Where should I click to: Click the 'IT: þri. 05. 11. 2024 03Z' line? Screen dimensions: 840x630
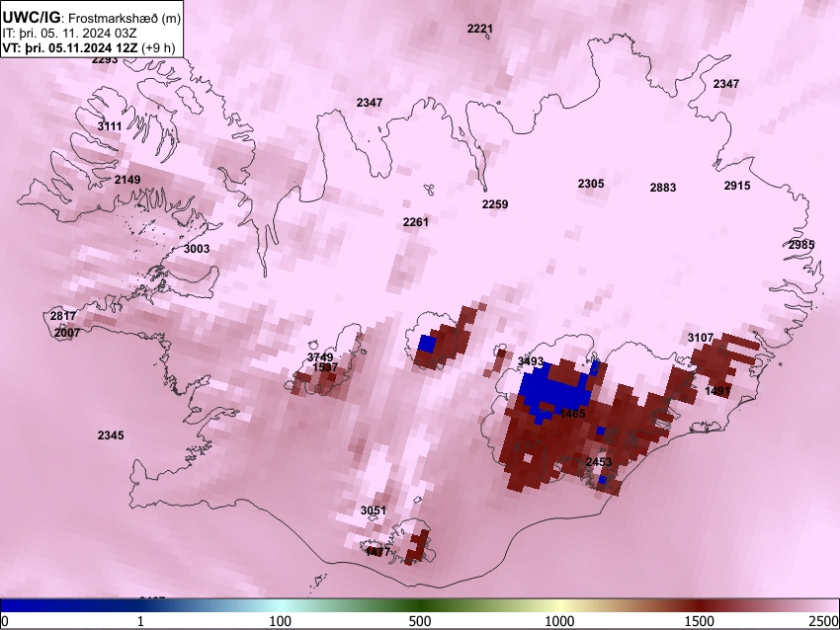tap(69, 34)
